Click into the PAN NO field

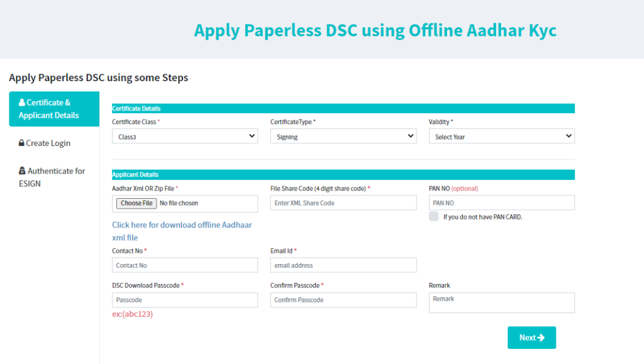[x=501, y=202]
